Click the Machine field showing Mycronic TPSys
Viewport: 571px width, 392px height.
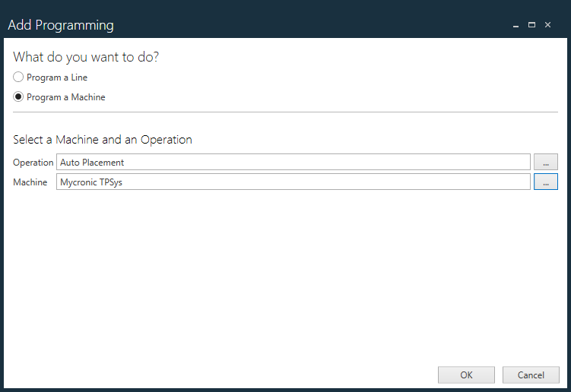[x=293, y=182]
